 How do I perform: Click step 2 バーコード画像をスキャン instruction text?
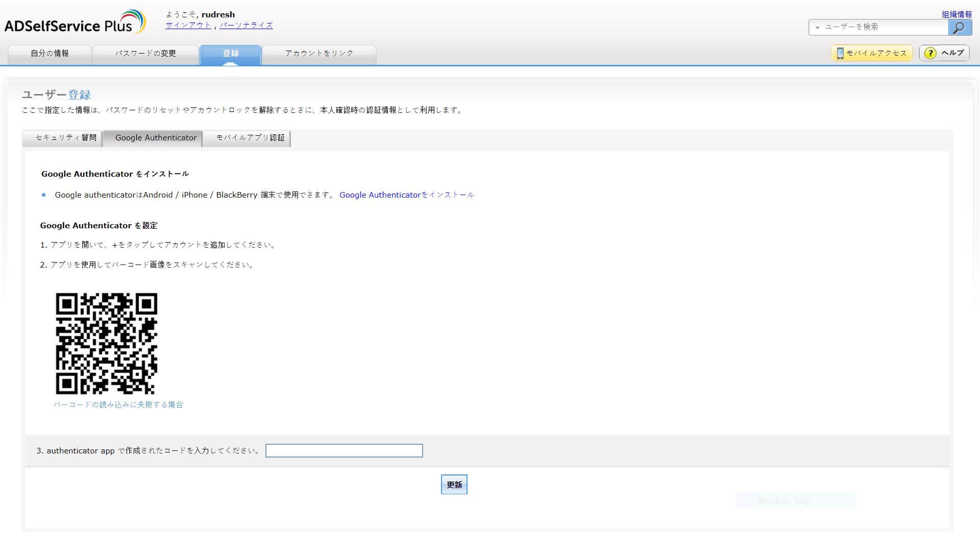pyautogui.click(x=147, y=265)
